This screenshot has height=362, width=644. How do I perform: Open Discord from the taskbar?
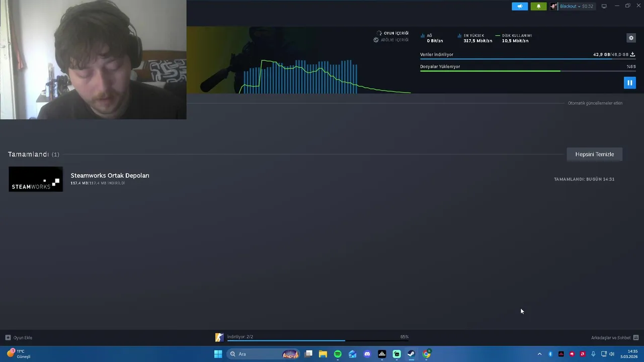(x=367, y=354)
